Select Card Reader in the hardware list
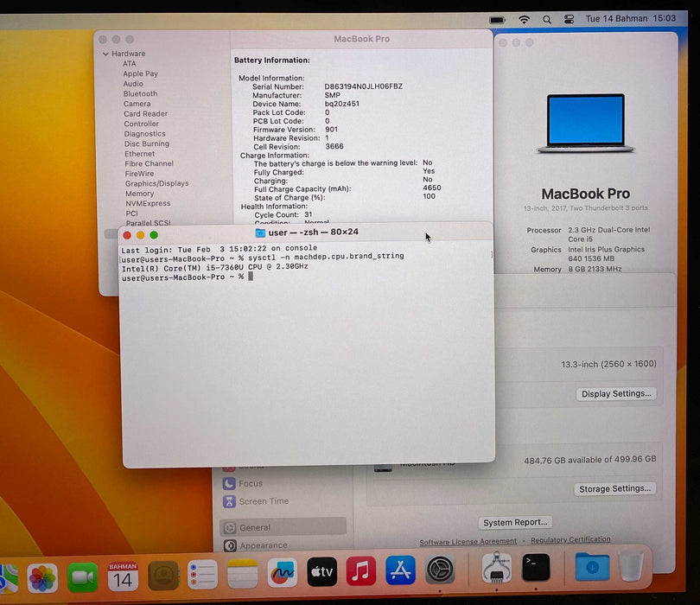Image resolution: width=700 pixels, height=605 pixels. pos(145,114)
